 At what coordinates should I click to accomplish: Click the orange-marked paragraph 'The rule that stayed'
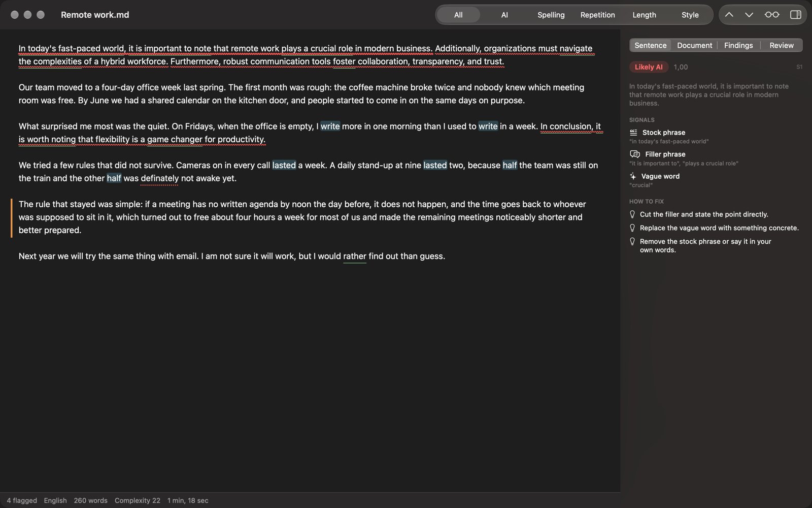(x=302, y=217)
